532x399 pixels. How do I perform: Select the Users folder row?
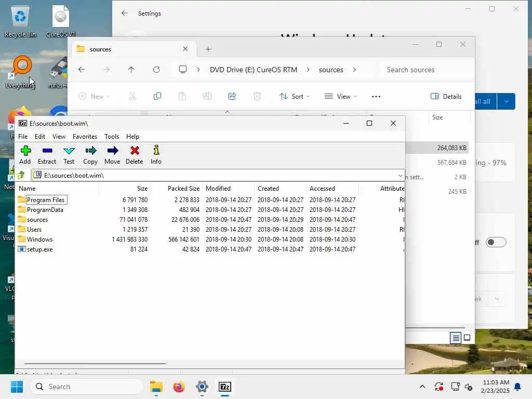point(210,229)
